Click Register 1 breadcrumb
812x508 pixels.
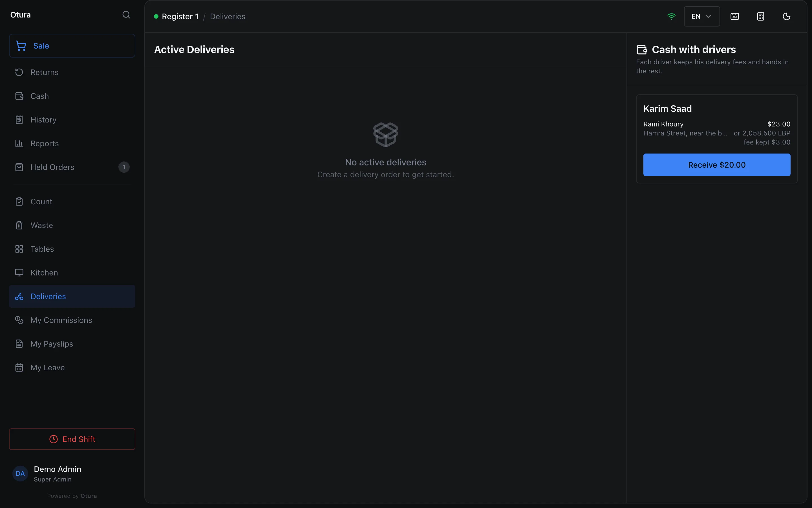pyautogui.click(x=180, y=16)
